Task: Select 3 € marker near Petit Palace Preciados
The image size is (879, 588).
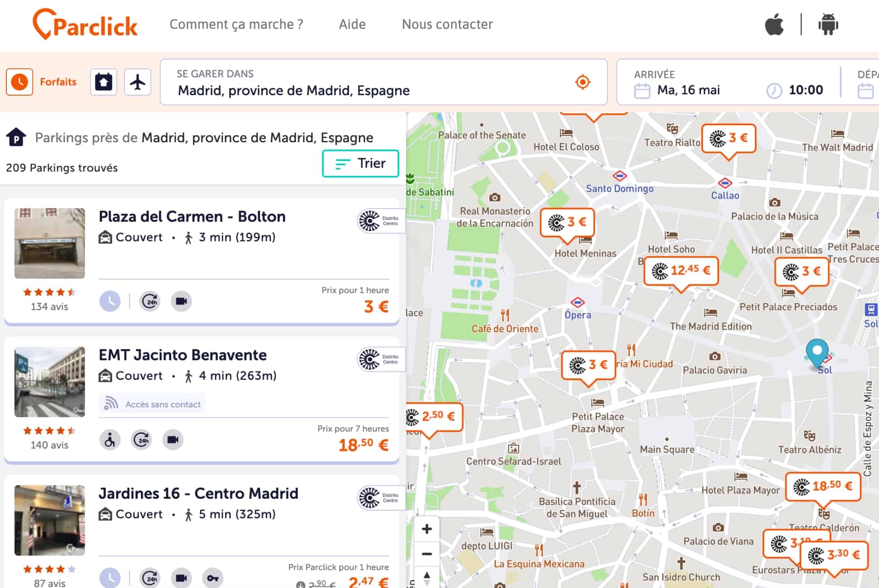Action: pyautogui.click(x=802, y=272)
